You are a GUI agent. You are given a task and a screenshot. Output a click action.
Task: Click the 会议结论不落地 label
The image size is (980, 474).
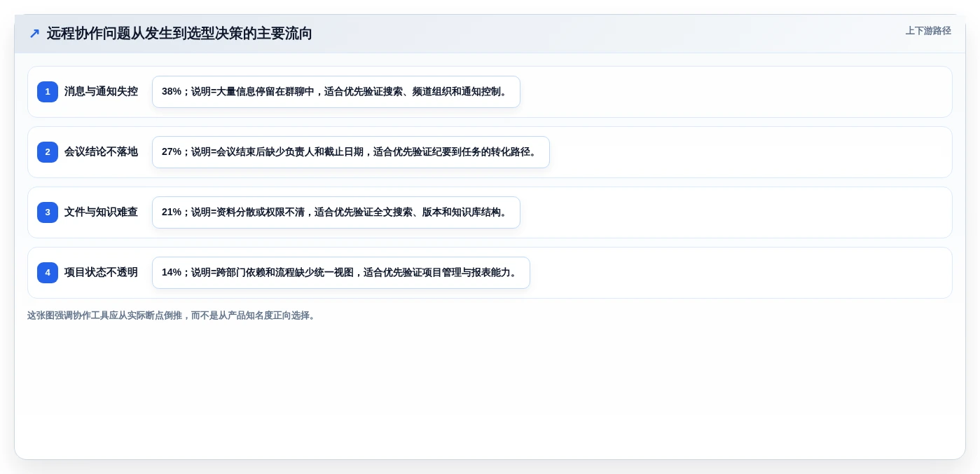(x=101, y=152)
